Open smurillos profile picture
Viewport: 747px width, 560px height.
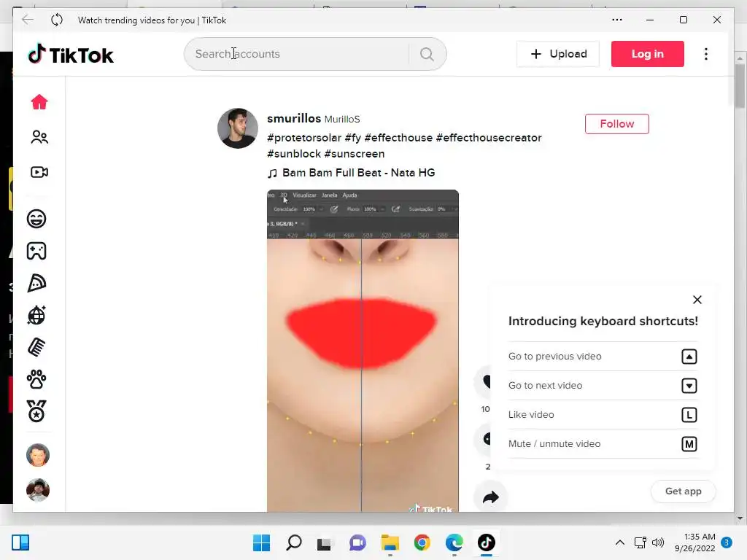tap(237, 128)
